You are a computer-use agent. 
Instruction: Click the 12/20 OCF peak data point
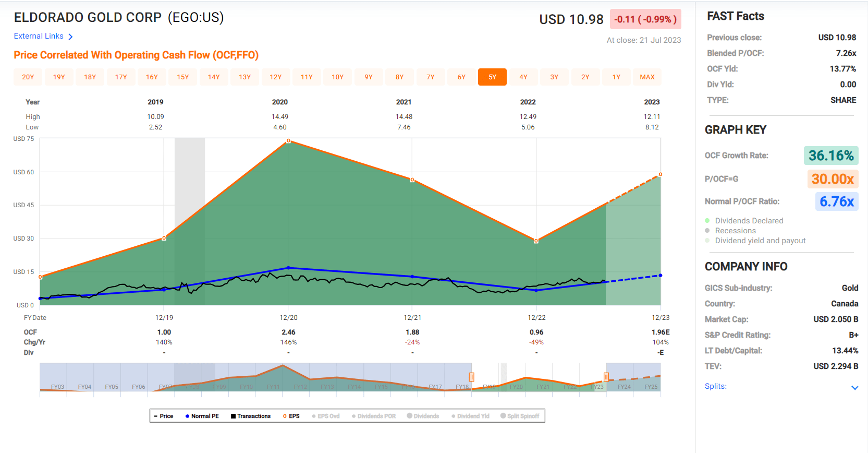(x=288, y=141)
